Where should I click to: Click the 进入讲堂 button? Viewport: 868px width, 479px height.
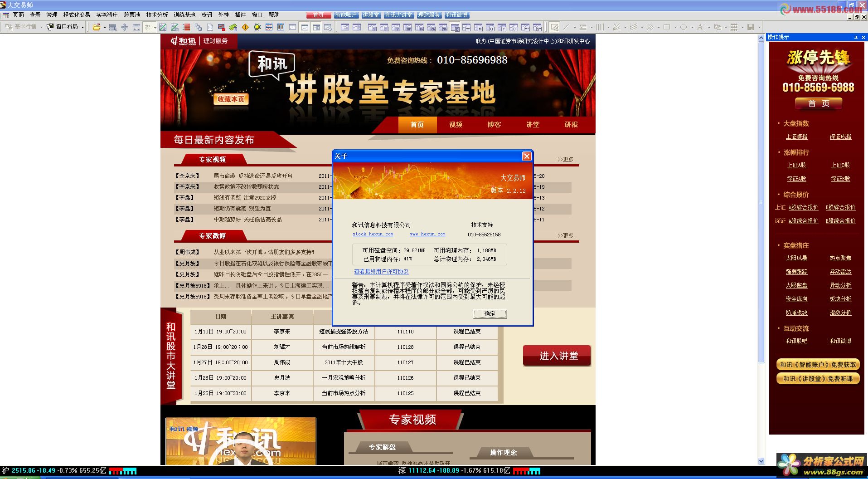coord(557,356)
